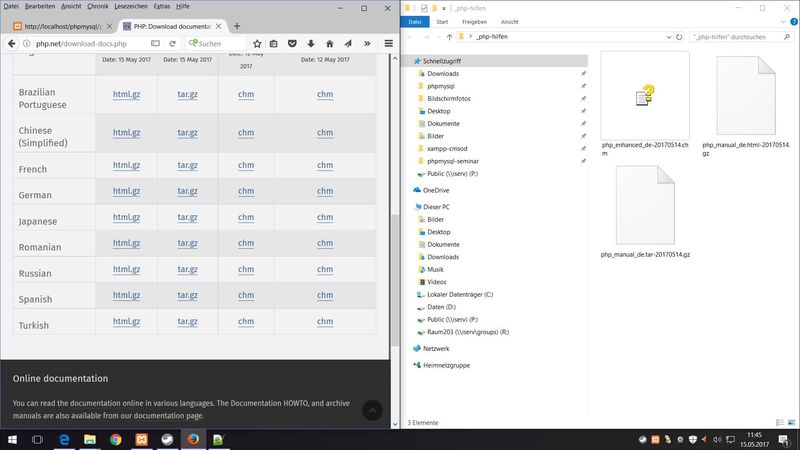
Task: Click the Turkish chm link
Action: (x=246, y=321)
